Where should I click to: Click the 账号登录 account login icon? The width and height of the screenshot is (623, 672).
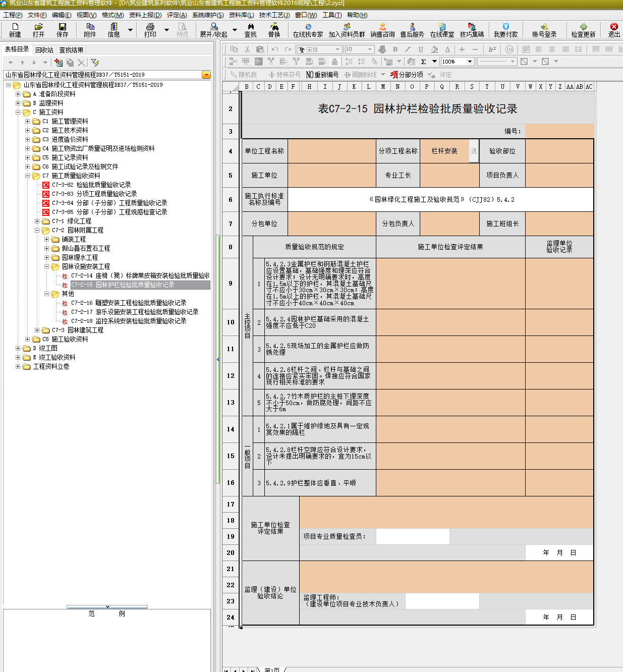(544, 26)
